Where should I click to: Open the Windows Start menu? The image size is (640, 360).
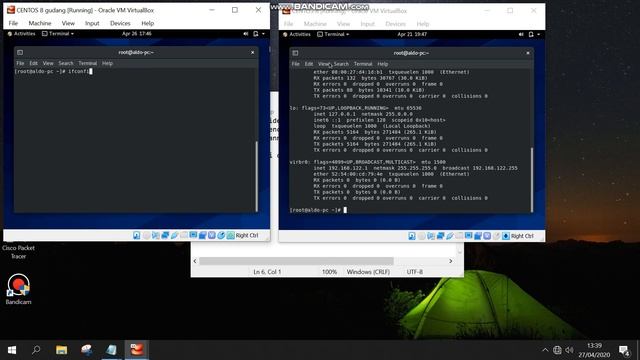tap(12, 350)
